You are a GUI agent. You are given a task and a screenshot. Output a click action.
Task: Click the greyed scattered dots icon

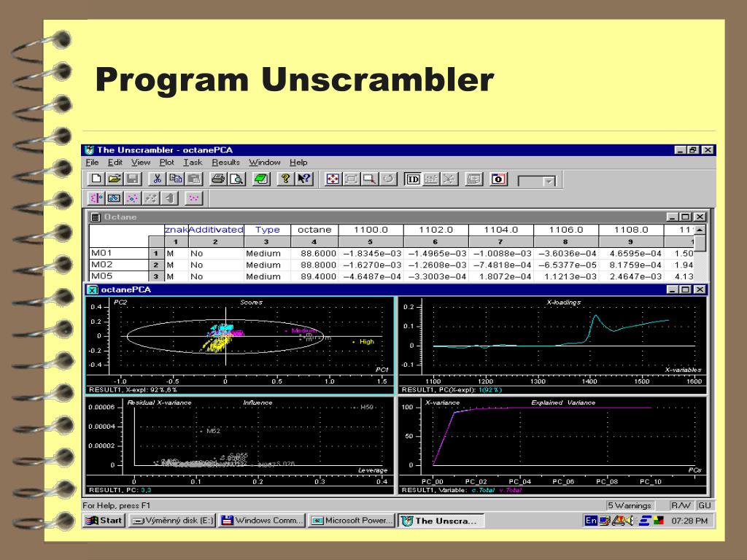(151, 198)
